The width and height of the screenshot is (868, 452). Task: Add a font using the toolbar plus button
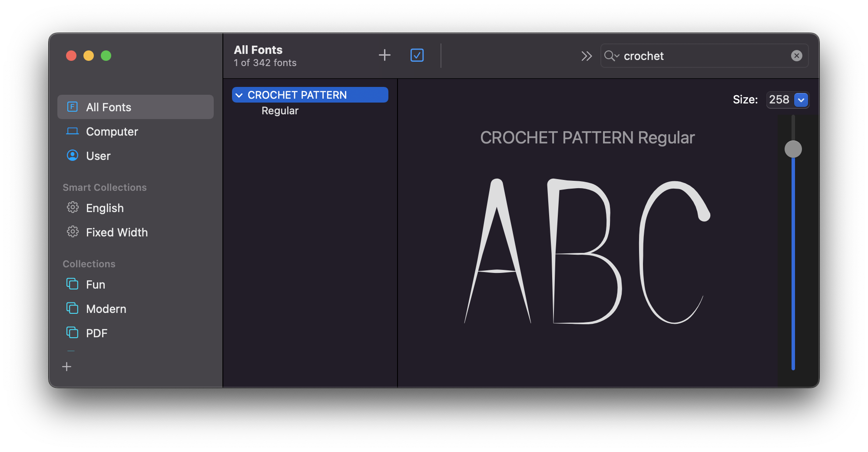coord(384,55)
